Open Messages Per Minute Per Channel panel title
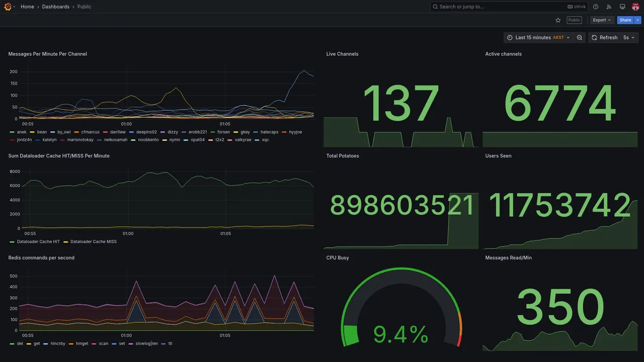This screenshot has width=644, height=362. (x=48, y=54)
